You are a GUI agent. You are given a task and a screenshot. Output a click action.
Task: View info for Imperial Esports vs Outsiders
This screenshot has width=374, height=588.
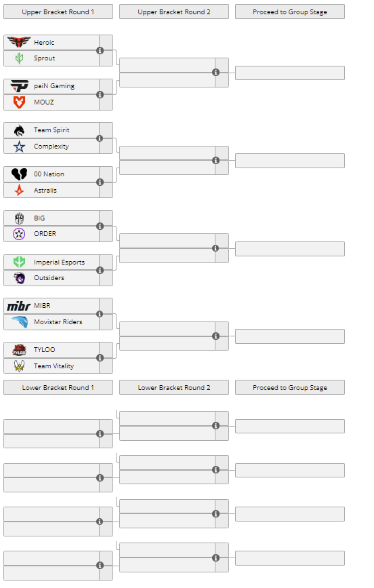point(100,271)
